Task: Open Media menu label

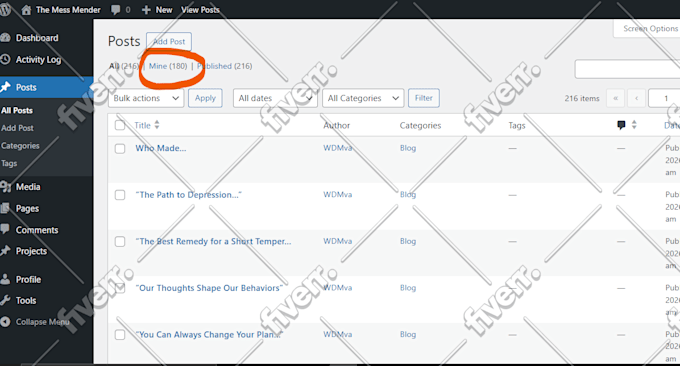Action: [28, 187]
